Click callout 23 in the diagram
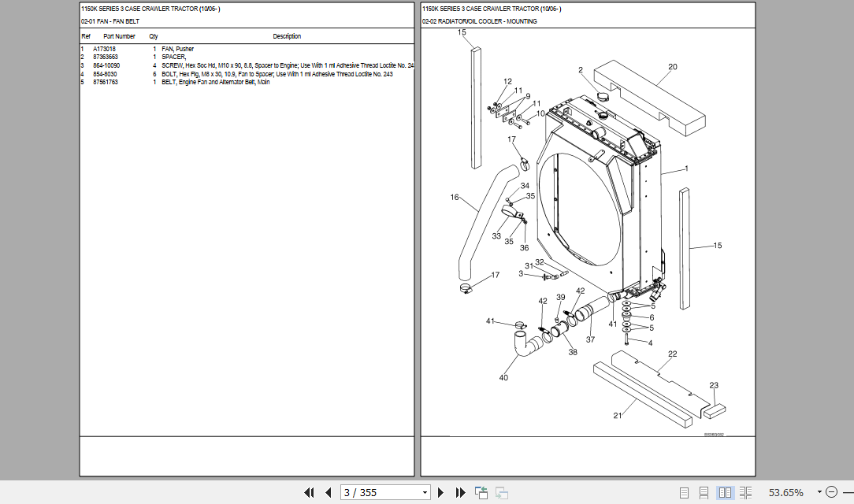 point(714,385)
